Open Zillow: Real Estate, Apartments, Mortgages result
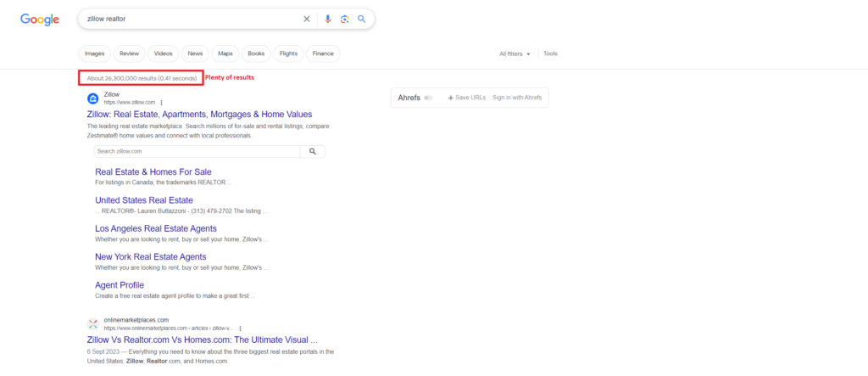The image size is (868, 376). coord(199,115)
